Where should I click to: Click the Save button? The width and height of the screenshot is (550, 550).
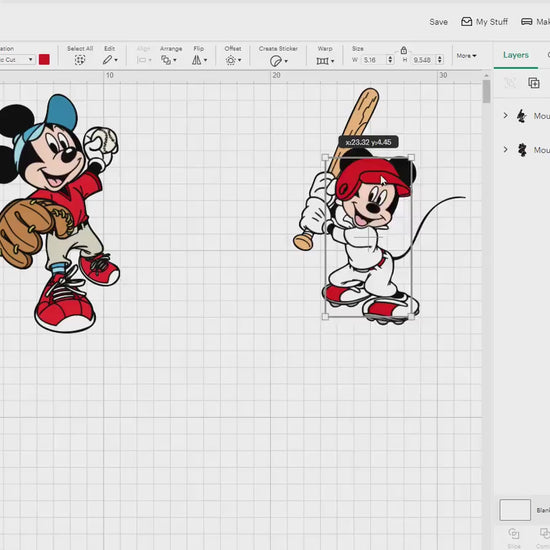[438, 22]
